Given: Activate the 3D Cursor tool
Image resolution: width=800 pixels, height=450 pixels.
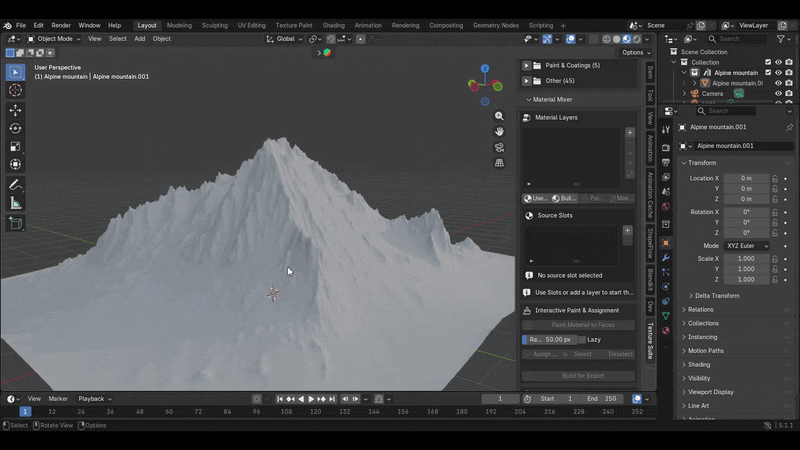Looking at the screenshot, I should point(15,90).
